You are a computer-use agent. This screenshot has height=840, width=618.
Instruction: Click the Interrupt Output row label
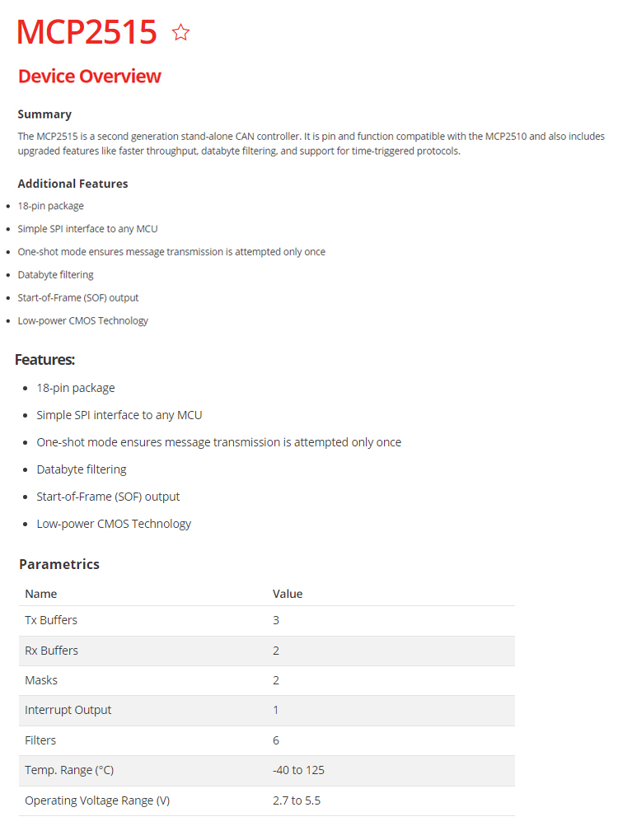(x=68, y=710)
